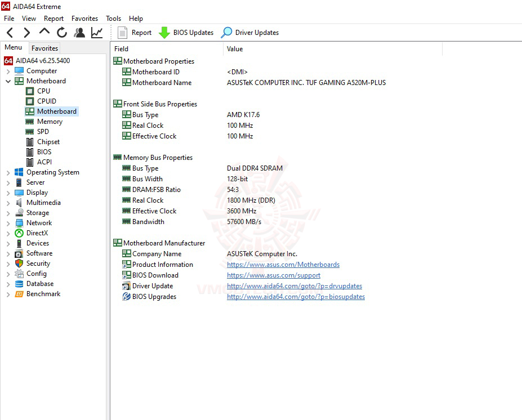Viewport: 522px width, 420px height.
Task: Click the AIDA64 v6.25.5400 root icon
Action: point(8,61)
